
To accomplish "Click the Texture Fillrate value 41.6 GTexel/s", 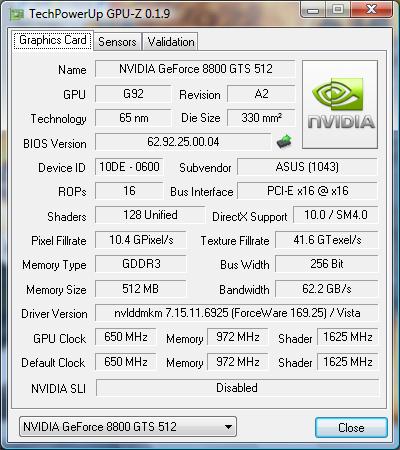I will (327, 240).
